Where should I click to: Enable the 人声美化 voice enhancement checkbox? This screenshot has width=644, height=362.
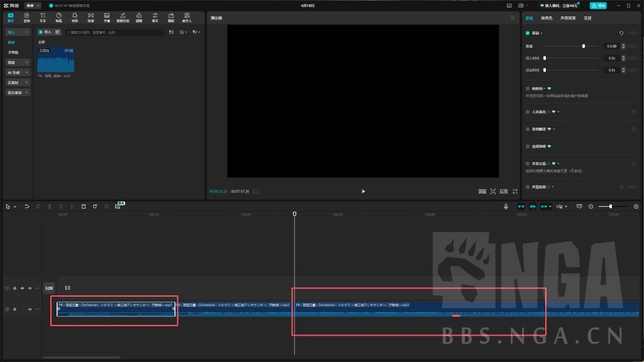[528, 112]
